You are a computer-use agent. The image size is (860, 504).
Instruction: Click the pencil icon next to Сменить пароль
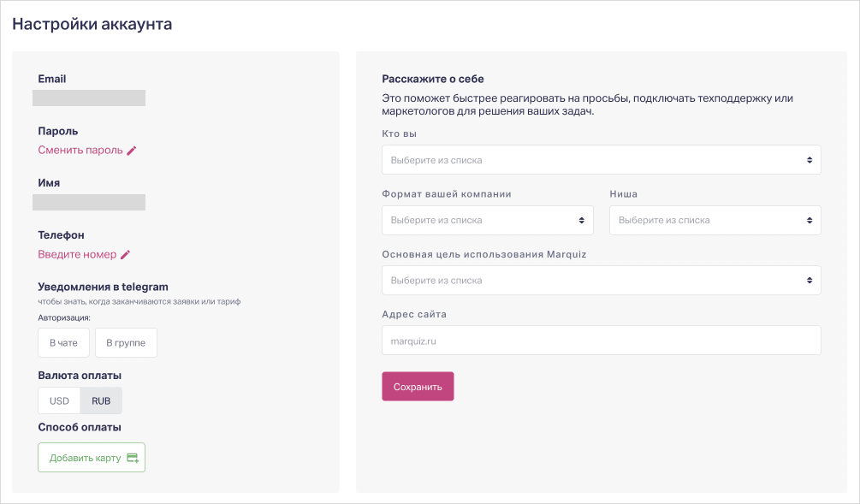point(132,151)
